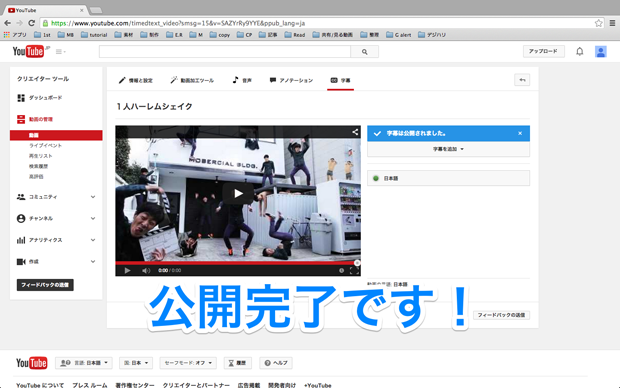This screenshot has height=388, width=620.
Task: Select the 日本語 subtitle track
Action: point(448,178)
